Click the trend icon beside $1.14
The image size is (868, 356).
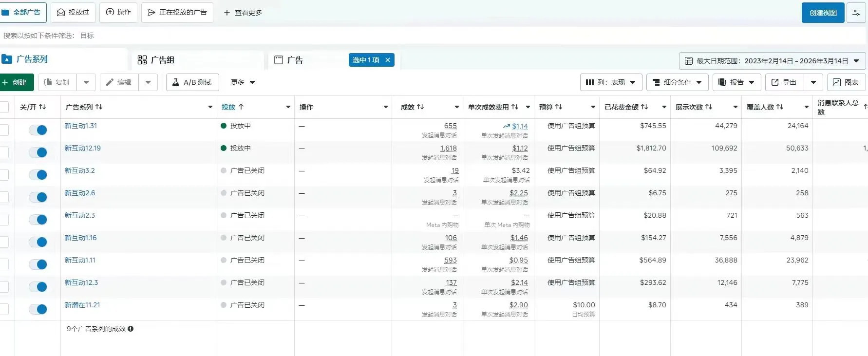tap(507, 126)
